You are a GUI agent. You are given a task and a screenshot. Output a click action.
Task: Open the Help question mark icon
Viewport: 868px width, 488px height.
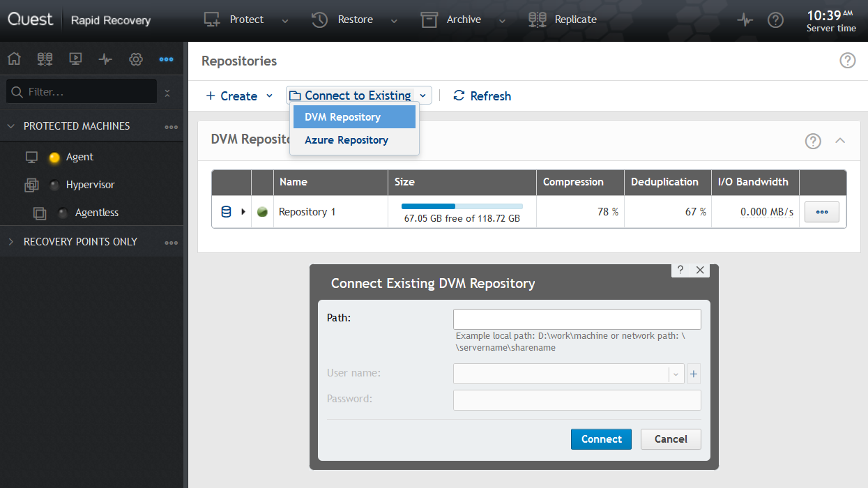pos(776,20)
